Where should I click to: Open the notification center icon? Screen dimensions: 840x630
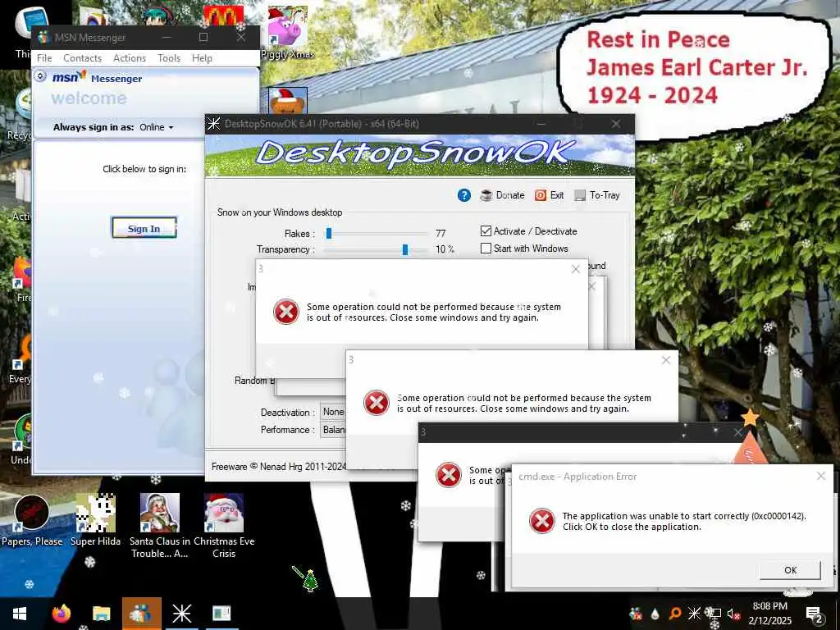point(814,614)
